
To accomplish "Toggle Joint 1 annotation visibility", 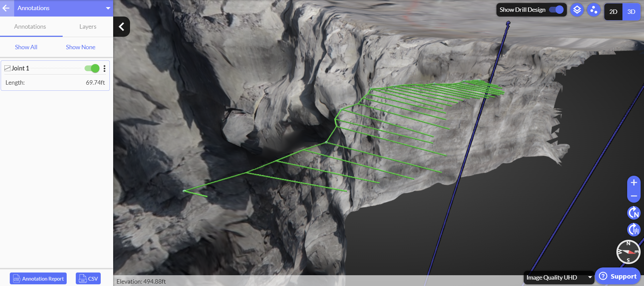I will pos(92,68).
